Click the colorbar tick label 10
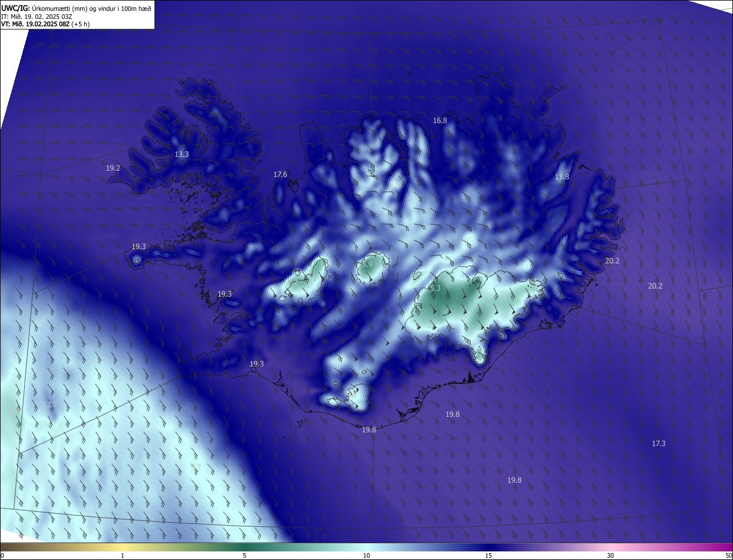 click(x=366, y=555)
